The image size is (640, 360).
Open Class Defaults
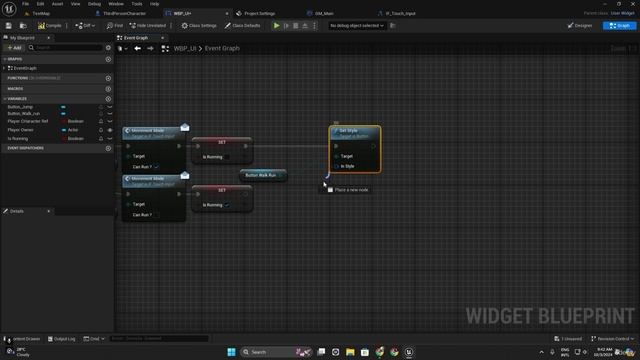click(x=242, y=25)
